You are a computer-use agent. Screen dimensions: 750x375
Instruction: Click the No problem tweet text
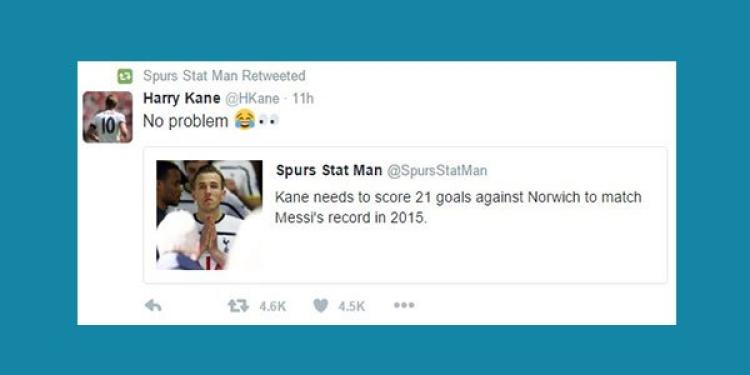click(186, 121)
